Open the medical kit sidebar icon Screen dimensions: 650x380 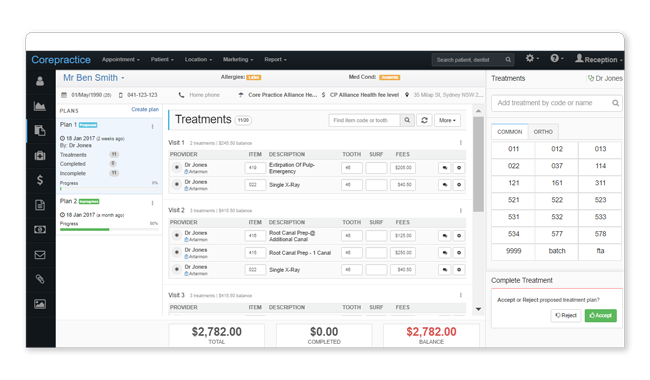point(40,155)
